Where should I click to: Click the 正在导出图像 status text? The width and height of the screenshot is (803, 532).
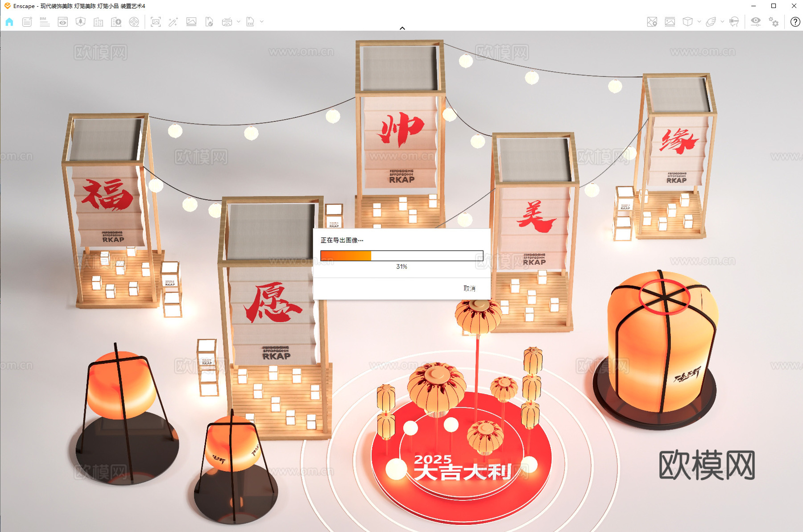tap(342, 240)
